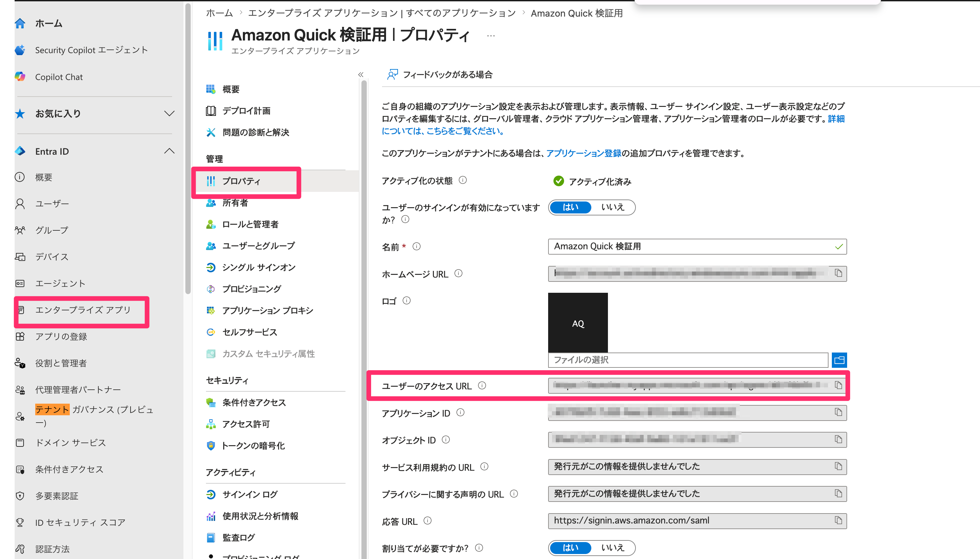Click フィードバックがある場合 button

pos(440,74)
